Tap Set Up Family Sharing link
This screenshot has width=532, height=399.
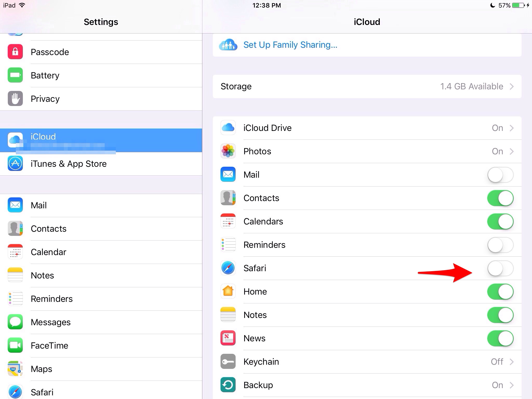(290, 45)
